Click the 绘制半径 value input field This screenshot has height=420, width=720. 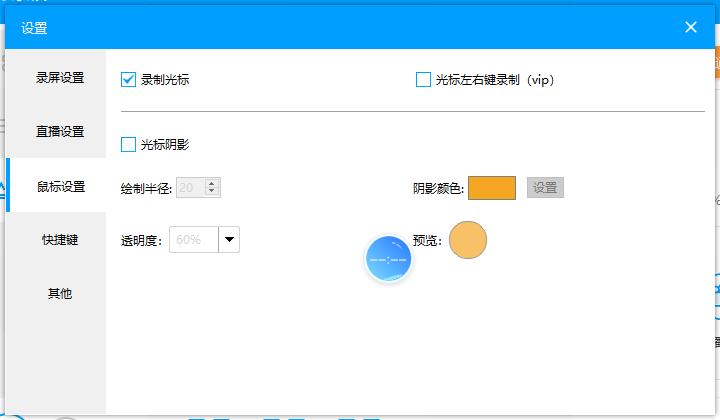pos(190,187)
